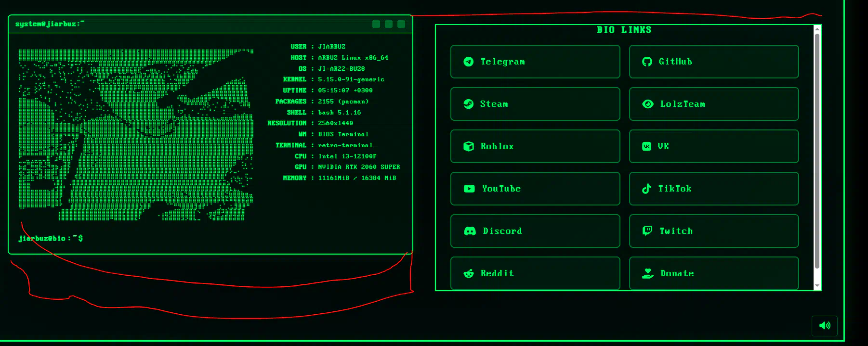This screenshot has width=868, height=346.
Task: Go to the Roblox link
Action: click(535, 146)
